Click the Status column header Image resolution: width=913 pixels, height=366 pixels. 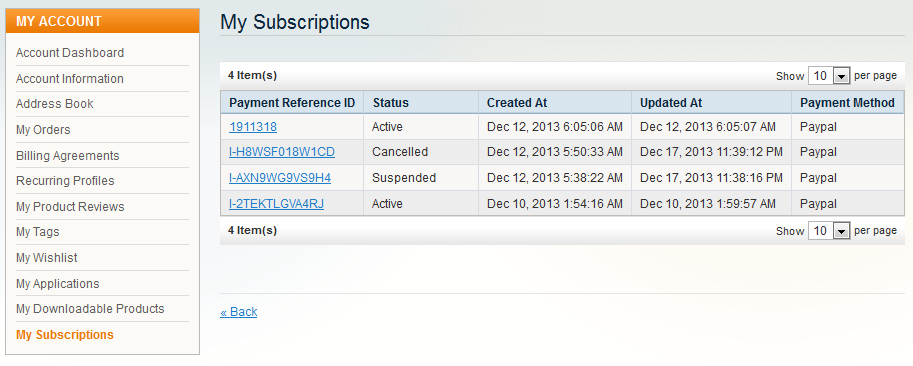tap(391, 103)
